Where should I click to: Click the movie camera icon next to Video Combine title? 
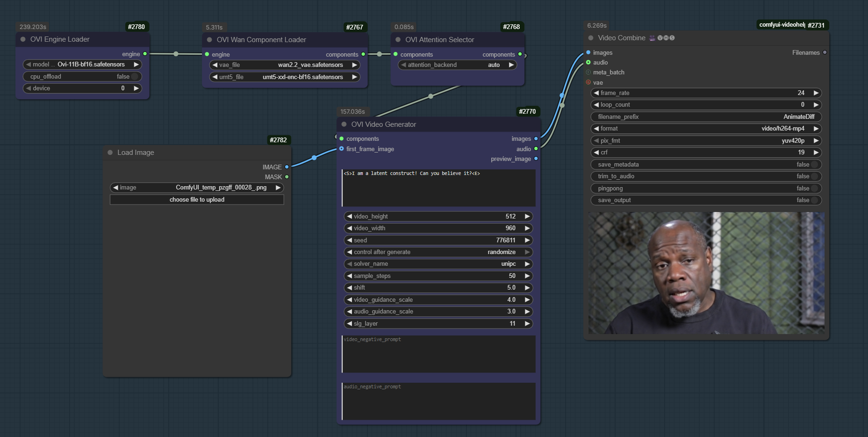(652, 38)
